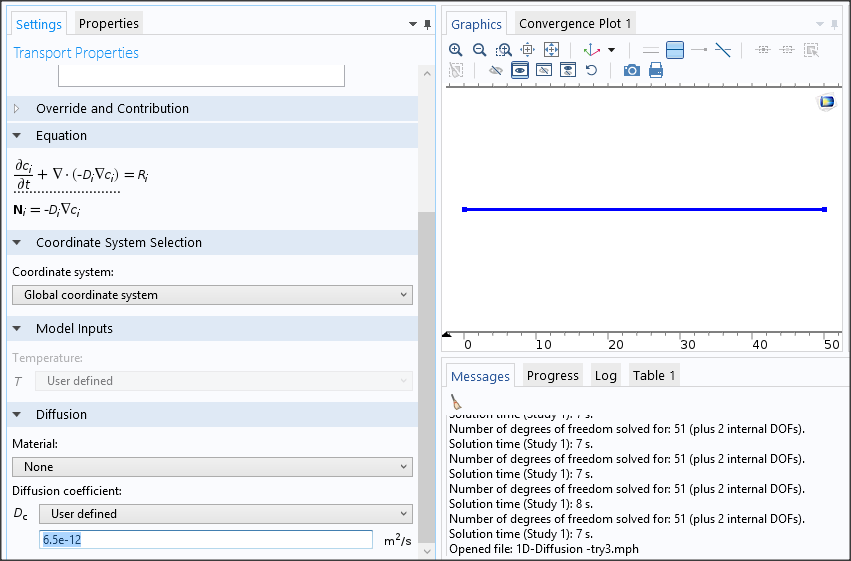Activate the Zoom Box tool
Screen dimensions: 851x561
pos(503,49)
